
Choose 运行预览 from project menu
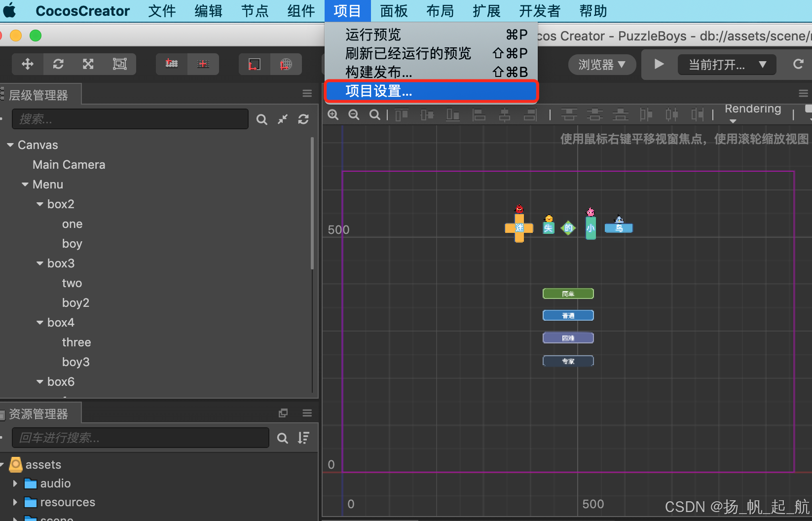(x=431, y=35)
